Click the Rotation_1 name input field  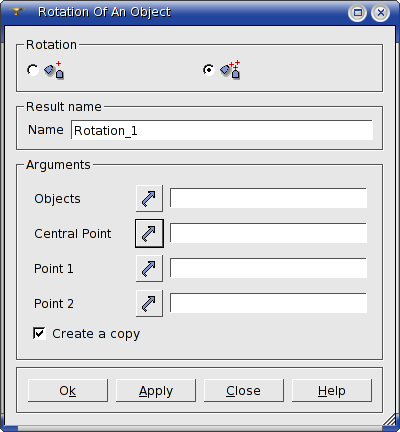(x=222, y=130)
